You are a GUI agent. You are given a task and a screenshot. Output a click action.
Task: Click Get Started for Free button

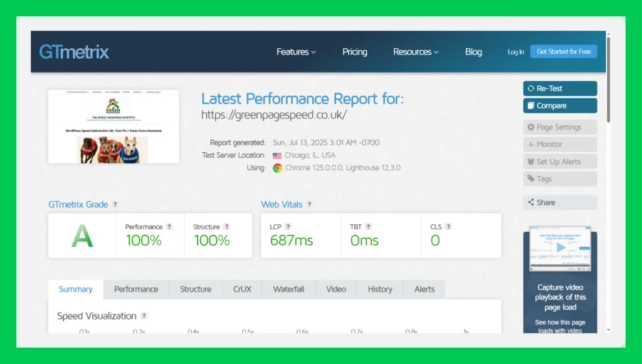pyautogui.click(x=564, y=51)
